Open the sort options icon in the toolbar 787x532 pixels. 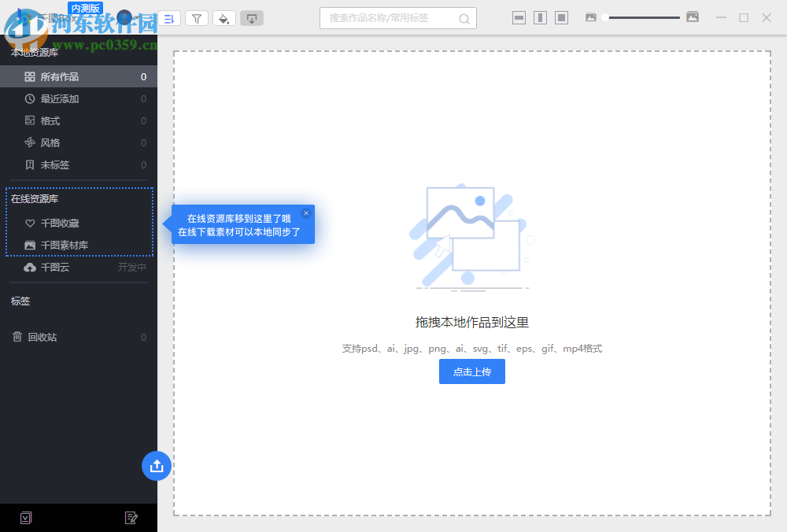(168, 17)
